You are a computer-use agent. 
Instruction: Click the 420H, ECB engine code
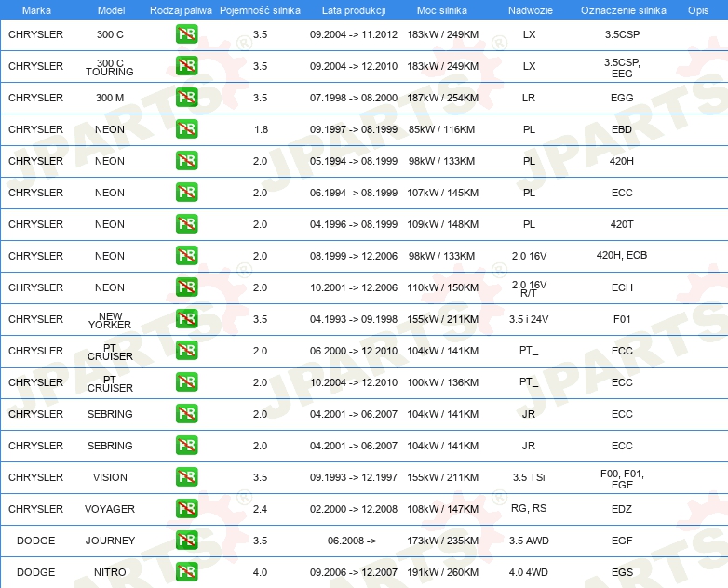(622, 255)
